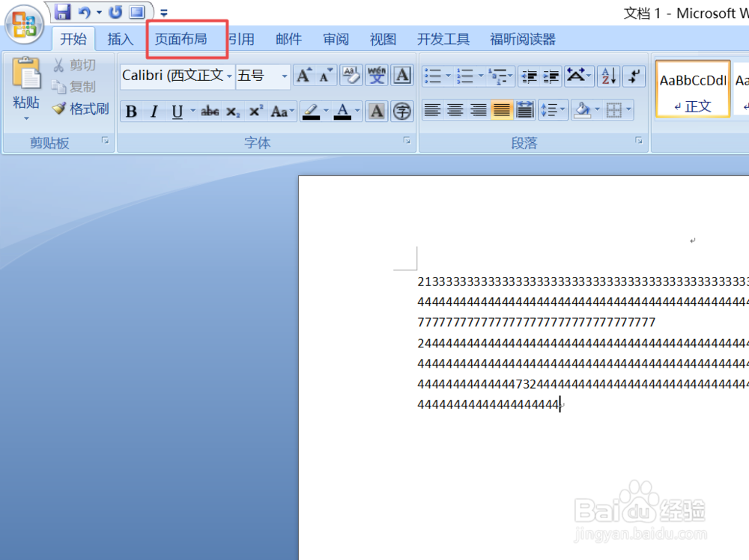Apply text highlight color
Screen dimensions: 749x560
coord(311,112)
